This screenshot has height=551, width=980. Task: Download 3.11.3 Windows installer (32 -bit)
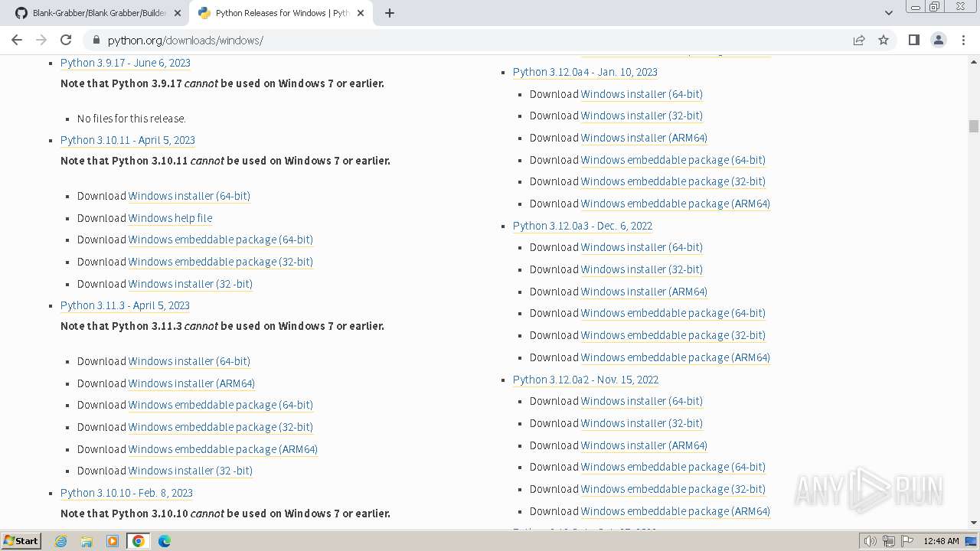pos(191,471)
